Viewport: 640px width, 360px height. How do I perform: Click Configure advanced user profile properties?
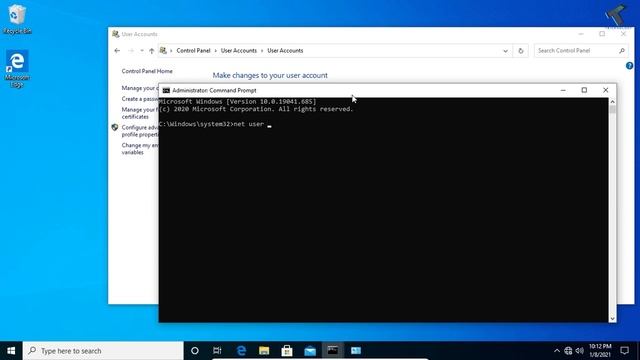(140, 131)
